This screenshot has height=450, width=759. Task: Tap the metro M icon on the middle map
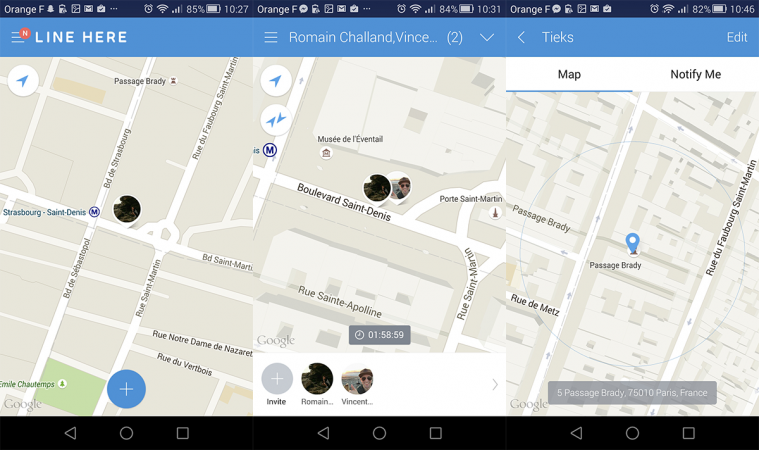tap(270, 150)
